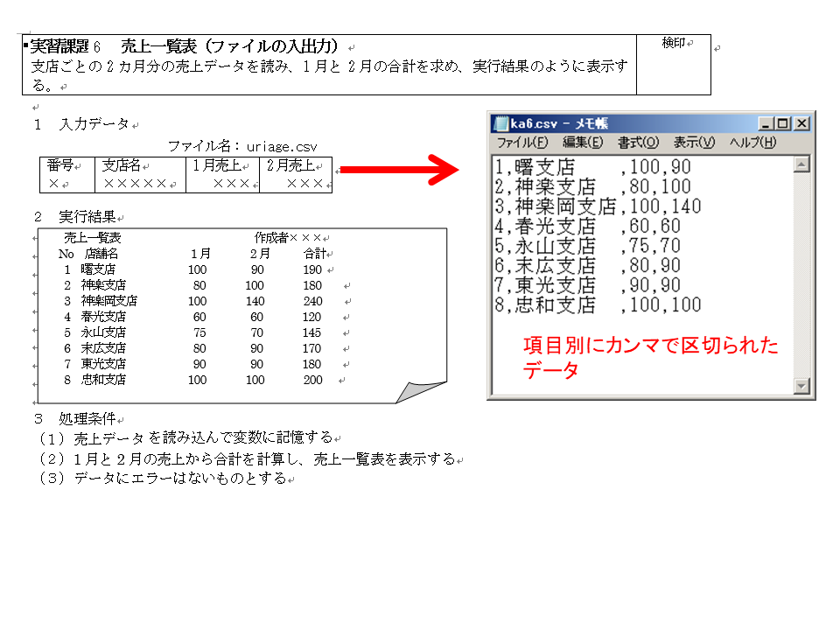Click the 売上一覧表 title in result box
This screenshot has height=630, width=840.
[x=92, y=238]
